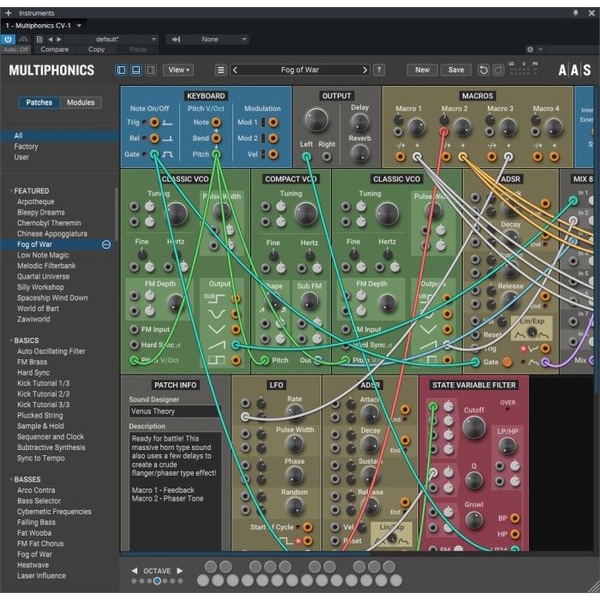600x600 pixels.
Task: Click the redo arrow icon
Action: tap(498, 70)
